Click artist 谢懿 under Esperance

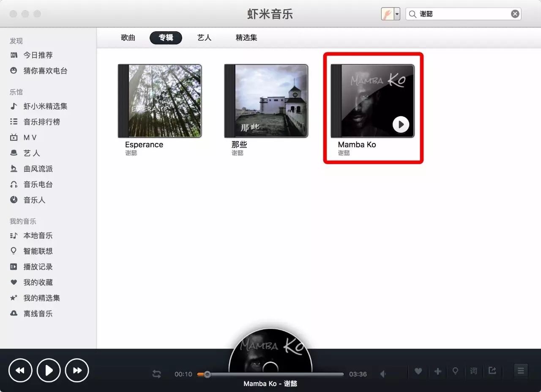coord(131,153)
